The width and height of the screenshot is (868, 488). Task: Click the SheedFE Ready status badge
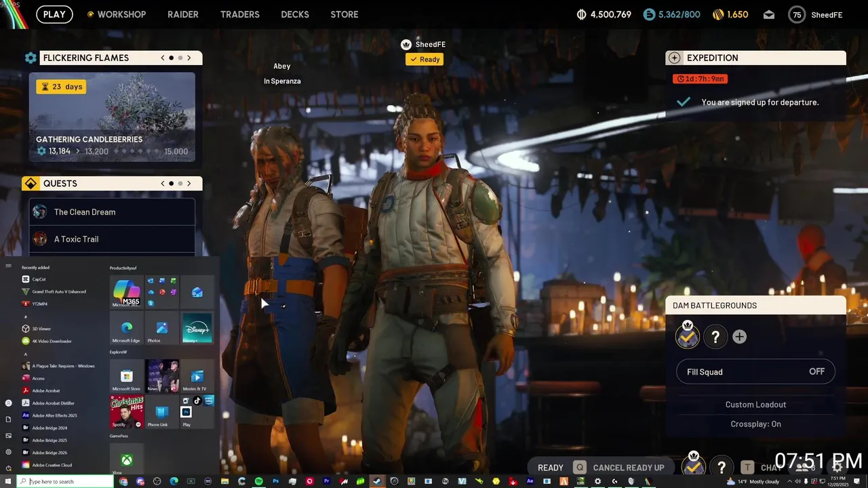(x=425, y=60)
